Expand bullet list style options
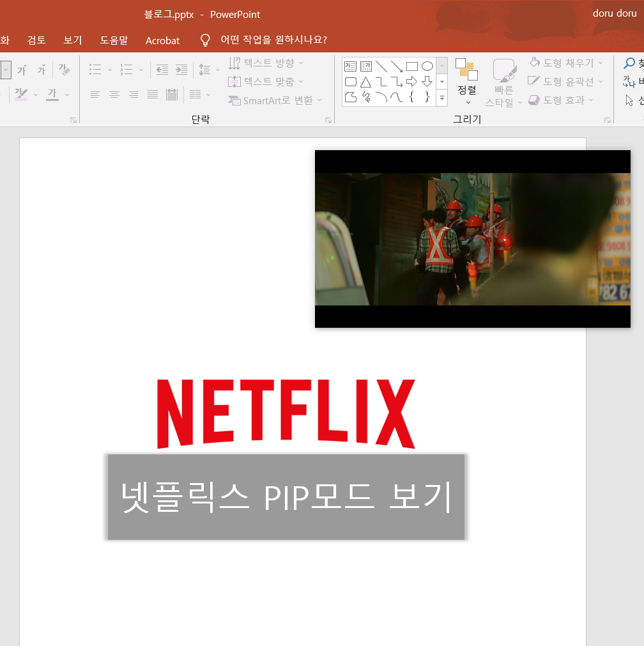The image size is (644, 646). (110, 70)
